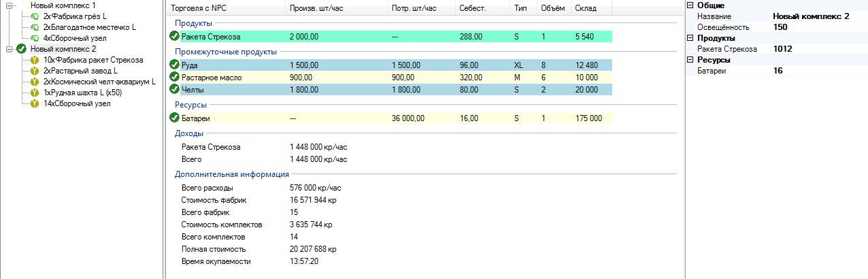The width and height of the screenshot is (868, 279).
Task: Toggle NPC trade check for Челты
Action: tap(175, 89)
